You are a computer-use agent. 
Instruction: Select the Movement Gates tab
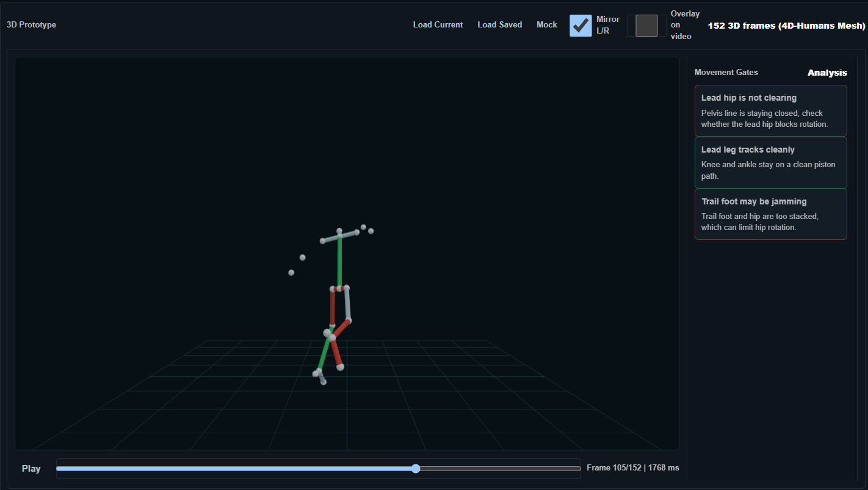[726, 72]
